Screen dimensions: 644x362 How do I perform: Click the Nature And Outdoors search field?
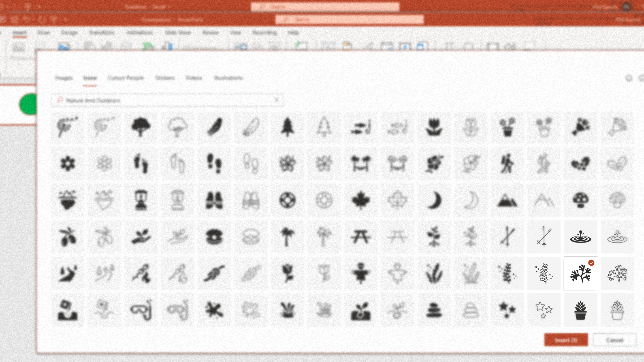167,100
